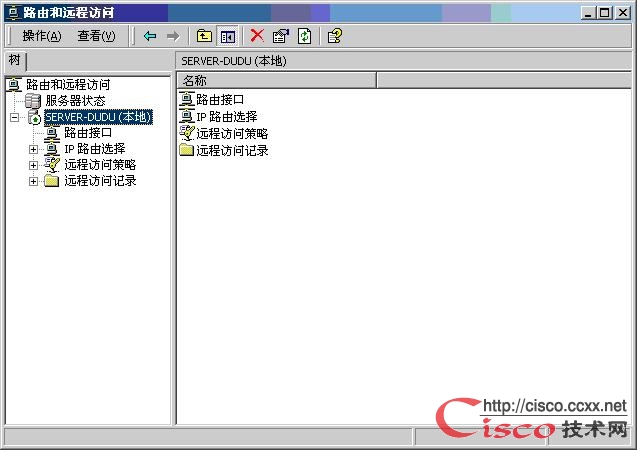
Task: Select 路由接口 label in tree
Action: coord(88,133)
